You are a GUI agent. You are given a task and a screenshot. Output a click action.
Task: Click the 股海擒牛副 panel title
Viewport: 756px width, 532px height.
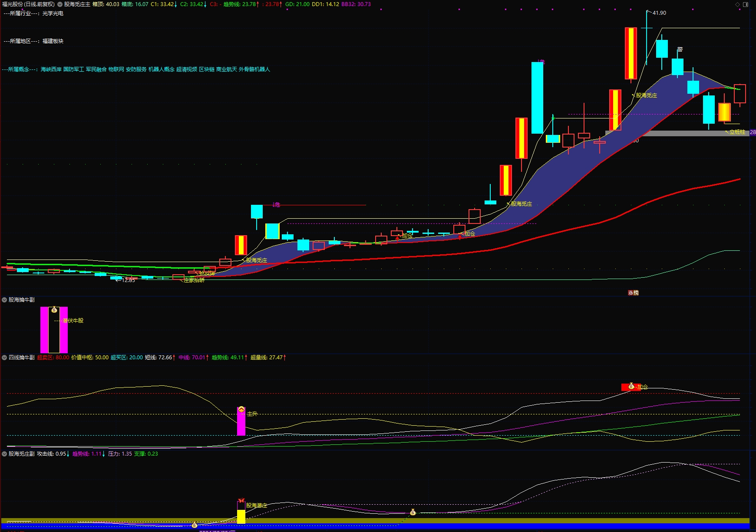(x=22, y=300)
